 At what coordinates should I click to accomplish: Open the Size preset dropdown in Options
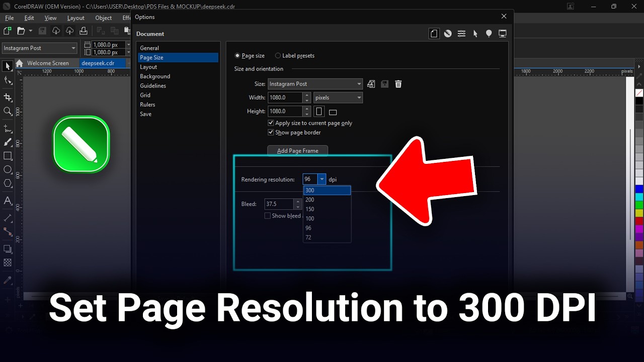(315, 84)
